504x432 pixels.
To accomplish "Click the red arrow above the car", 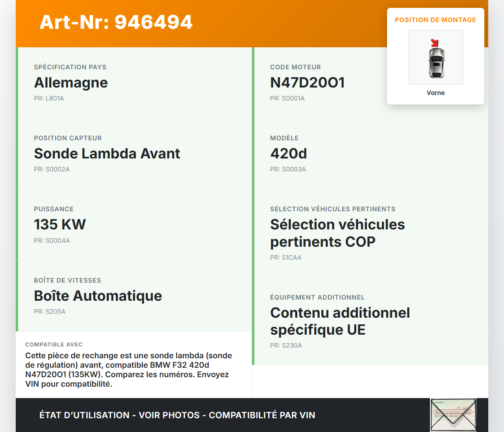I will (434, 43).
